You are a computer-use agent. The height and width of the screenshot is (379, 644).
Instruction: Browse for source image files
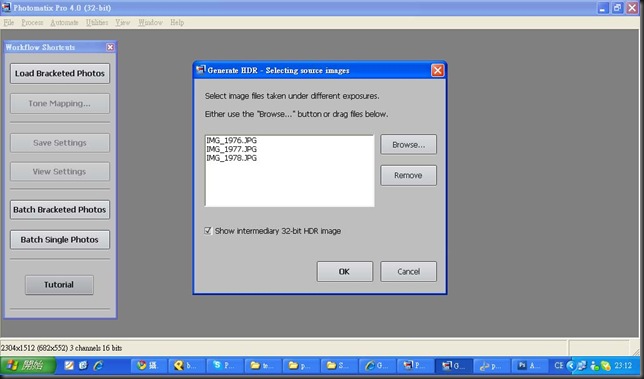pos(408,145)
